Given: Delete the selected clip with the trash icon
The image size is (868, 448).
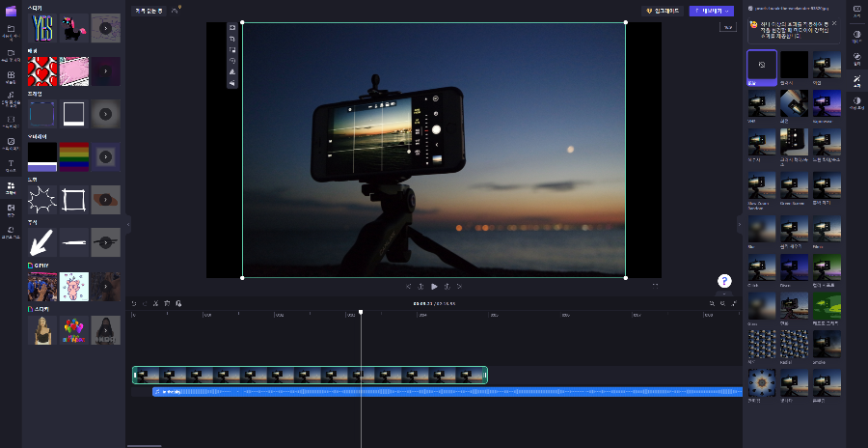Looking at the screenshot, I should (x=167, y=303).
